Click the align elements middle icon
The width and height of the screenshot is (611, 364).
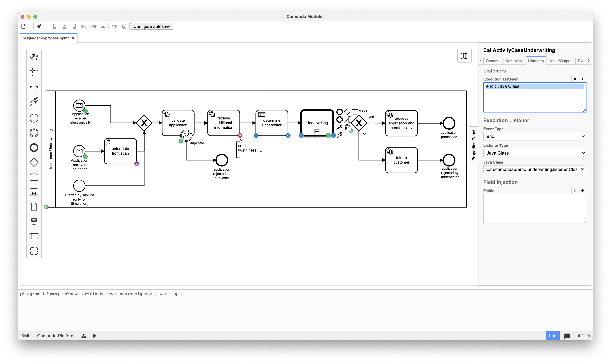[x=93, y=26]
